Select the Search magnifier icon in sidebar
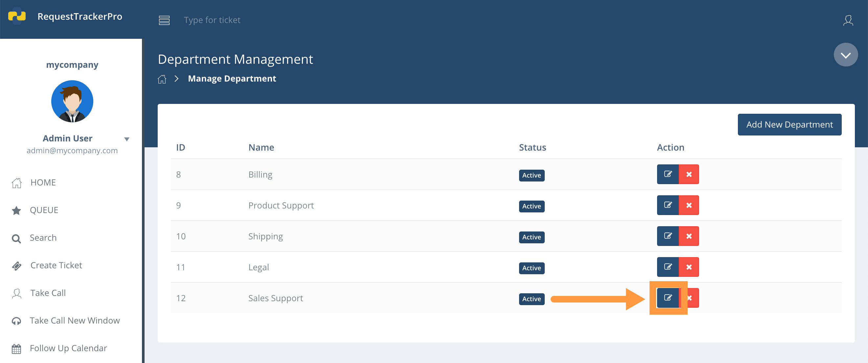 [x=16, y=238]
